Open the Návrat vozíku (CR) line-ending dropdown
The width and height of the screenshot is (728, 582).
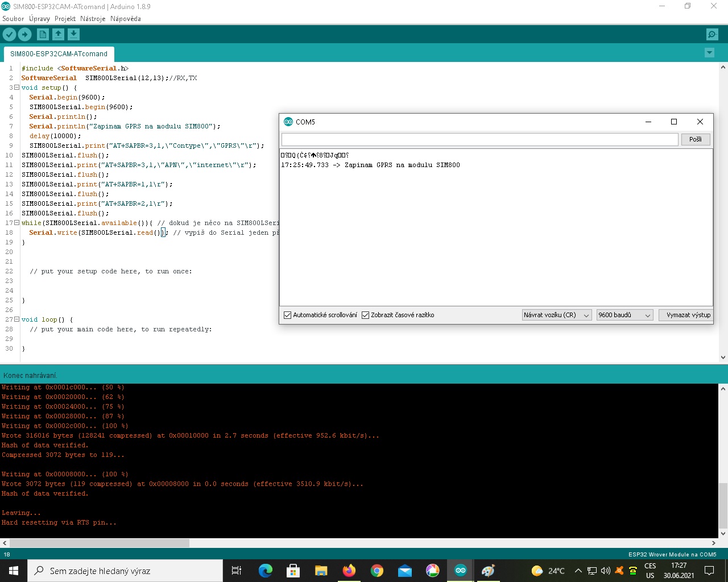[x=557, y=315]
